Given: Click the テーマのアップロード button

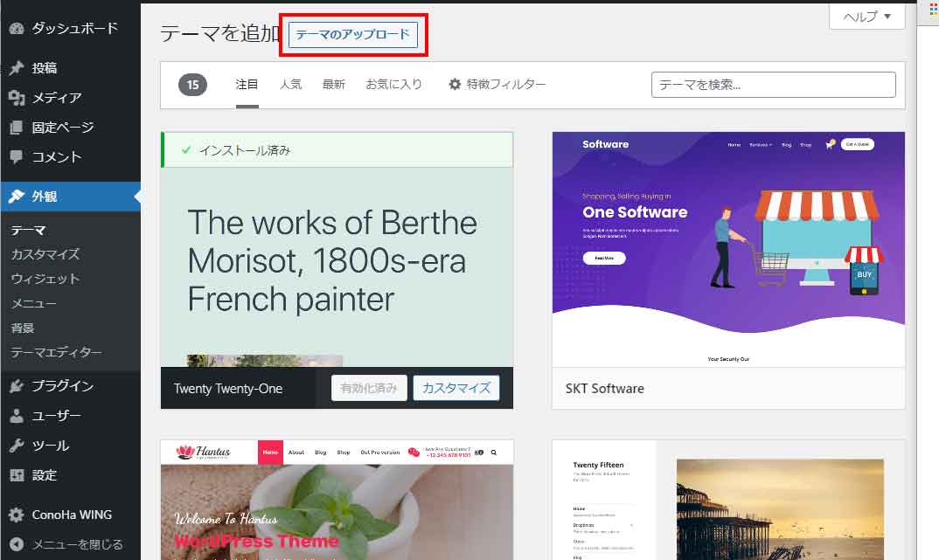Looking at the screenshot, I should click(x=352, y=35).
